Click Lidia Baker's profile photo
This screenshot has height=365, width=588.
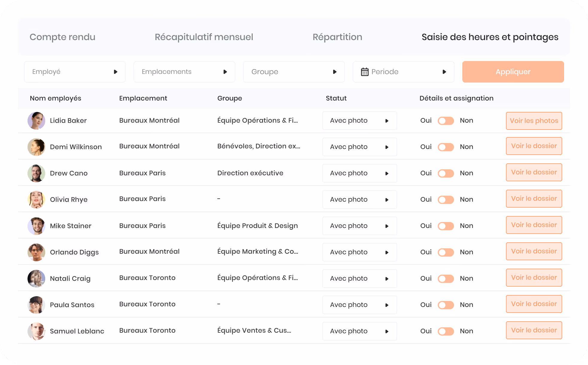pos(36,121)
